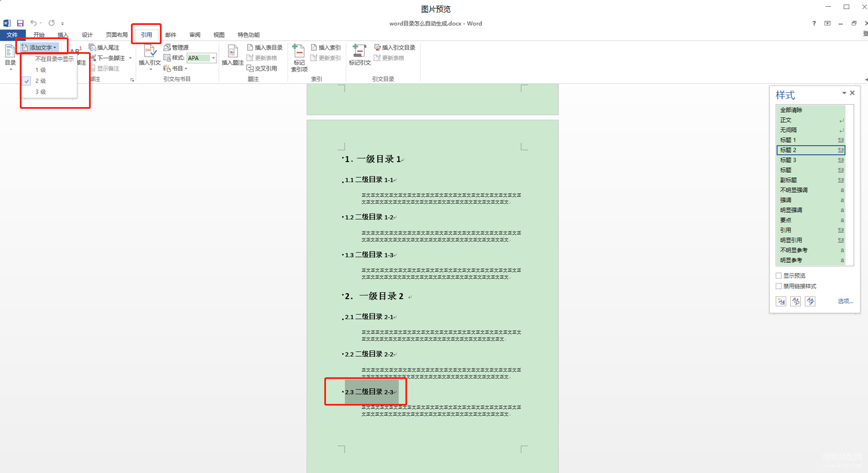Switch to the 引用 (References) tab

tap(146, 35)
